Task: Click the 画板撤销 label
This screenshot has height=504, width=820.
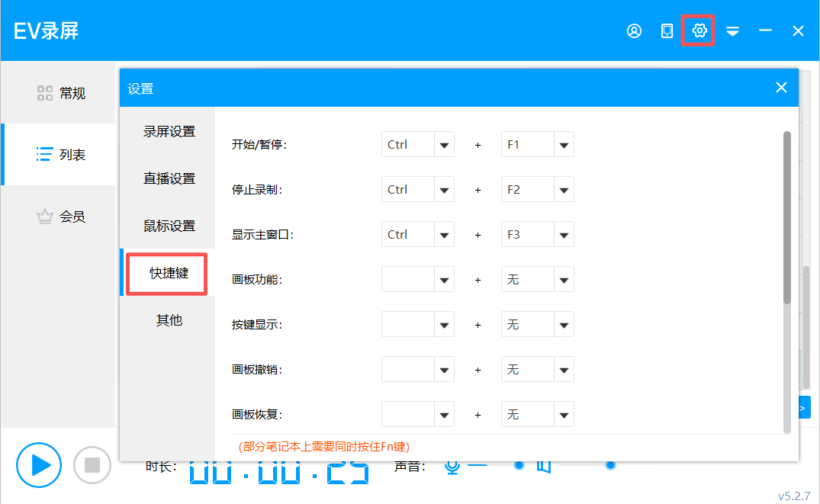Action: pyautogui.click(x=257, y=370)
